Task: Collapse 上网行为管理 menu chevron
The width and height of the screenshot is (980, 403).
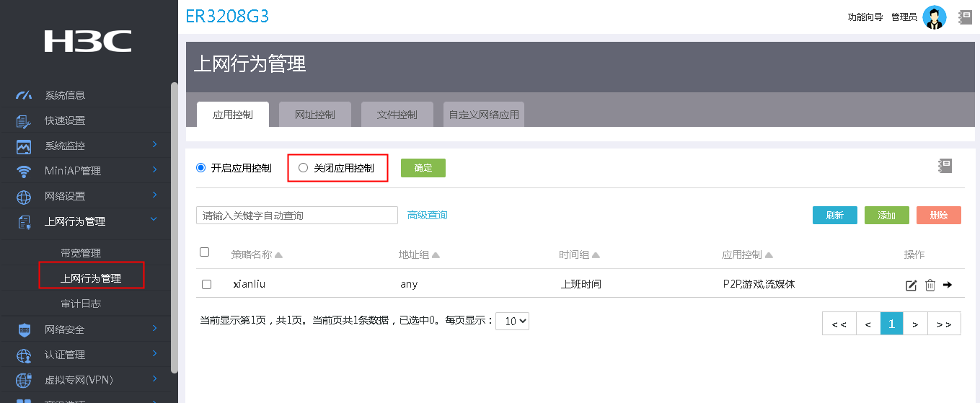Action: click(x=154, y=220)
